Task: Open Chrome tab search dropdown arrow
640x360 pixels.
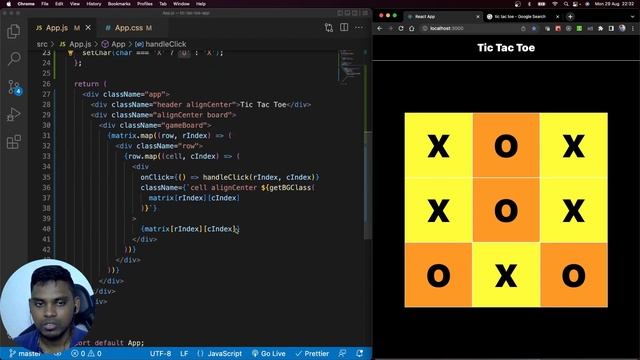Action: click(632, 17)
